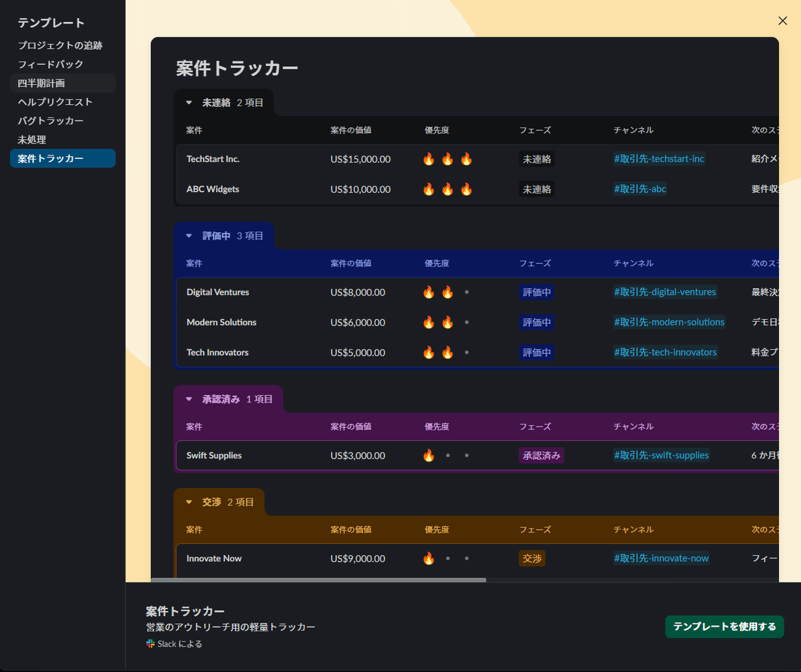The height and width of the screenshot is (672, 801).
Task: Open #取引先-digital-ventures channel link
Action: tap(665, 292)
